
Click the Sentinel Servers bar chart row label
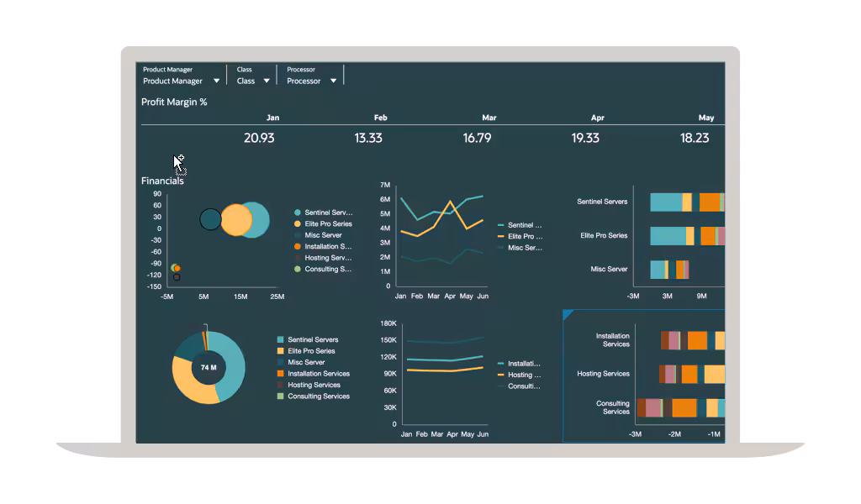point(602,202)
